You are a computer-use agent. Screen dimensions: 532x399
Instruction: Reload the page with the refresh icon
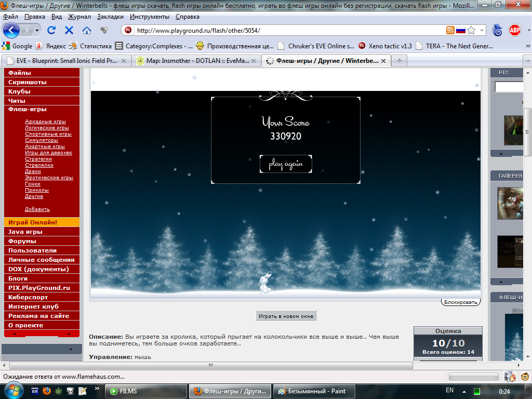pyautogui.click(x=51, y=31)
